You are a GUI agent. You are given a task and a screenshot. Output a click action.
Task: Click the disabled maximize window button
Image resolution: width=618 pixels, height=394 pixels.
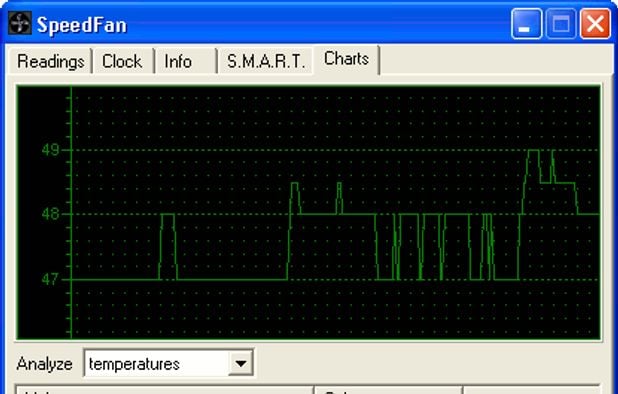561,24
